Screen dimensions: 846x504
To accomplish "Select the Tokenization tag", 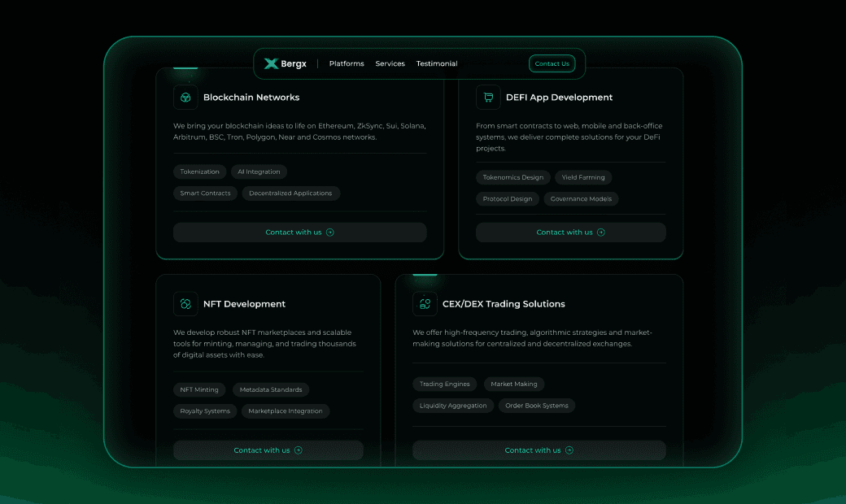I will tap(199, 172).
